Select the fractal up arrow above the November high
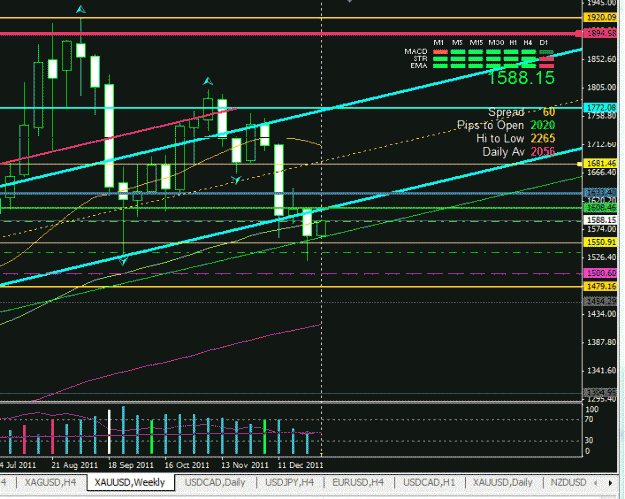Image resolution: width=625 pixels, height=499 pixels. pos(208,82)
